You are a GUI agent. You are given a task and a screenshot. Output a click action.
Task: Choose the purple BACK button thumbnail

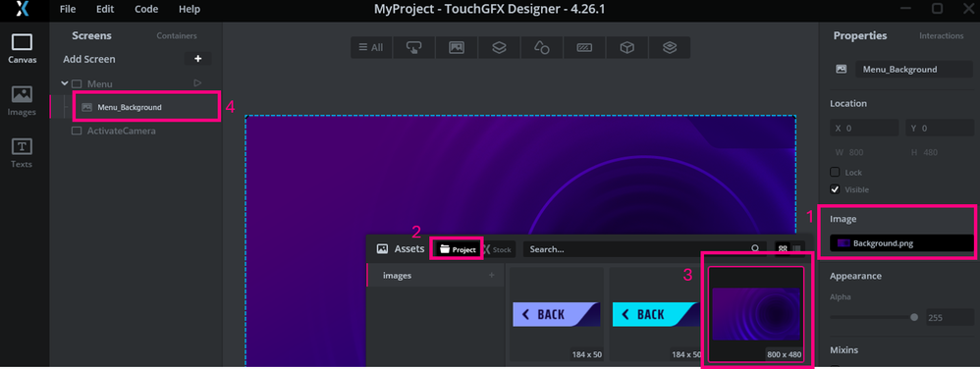pos(556,315)
